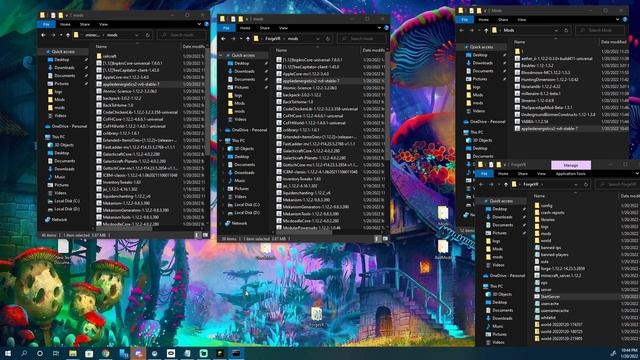Click the up arrow in the ForgeVR server folder window

click(x=506, y=184)
